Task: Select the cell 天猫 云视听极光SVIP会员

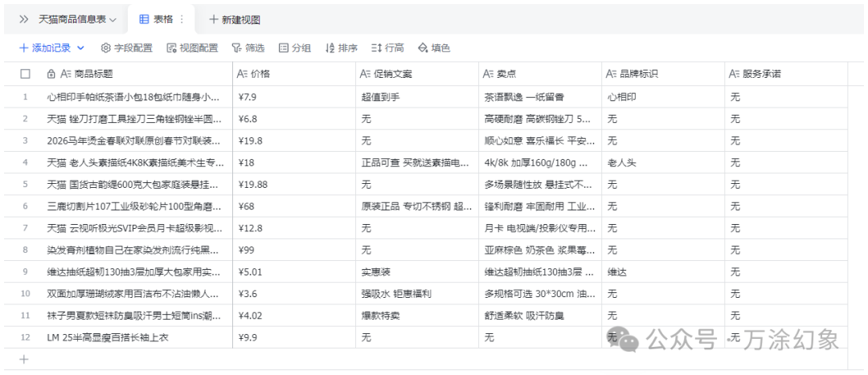Action: pos(139,228)
